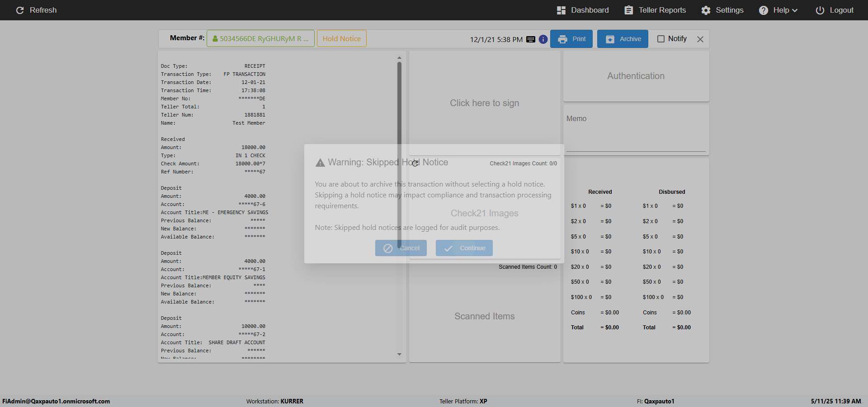Click 'Coins' under Received

click(x=578, y=313)
